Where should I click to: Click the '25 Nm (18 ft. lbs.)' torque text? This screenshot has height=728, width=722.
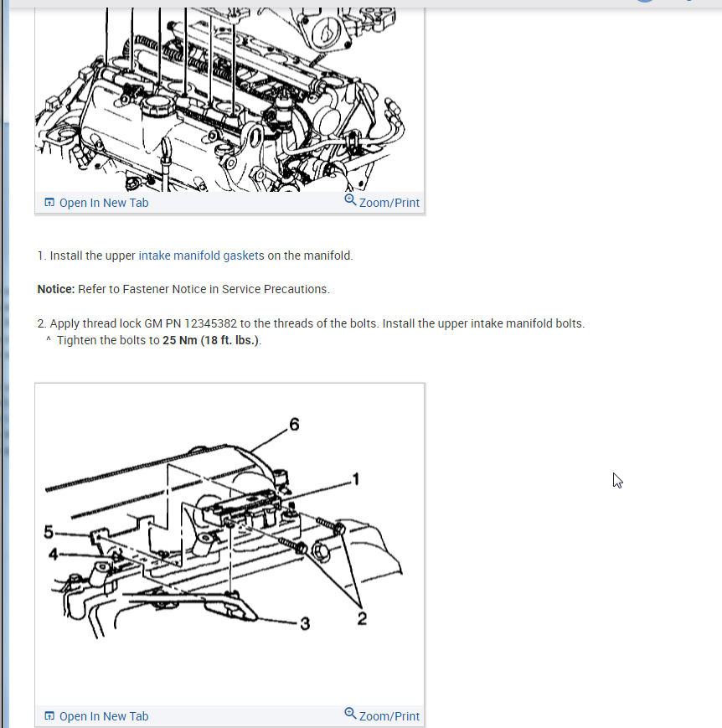(210, 340)
